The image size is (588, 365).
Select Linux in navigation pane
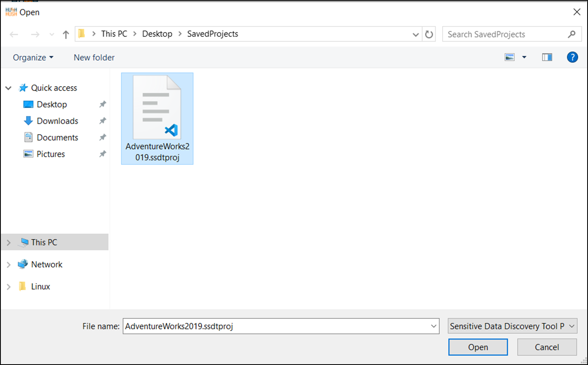tap(40, 287)
